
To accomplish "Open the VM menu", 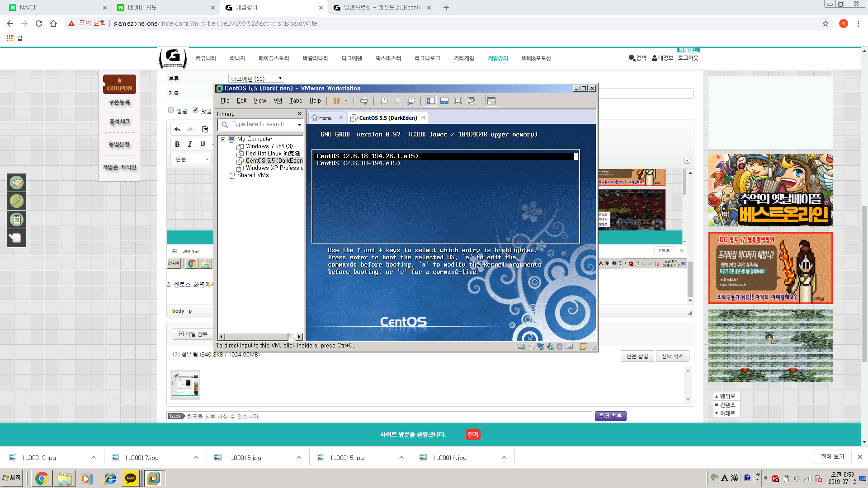I will click(x=278, y=101).
